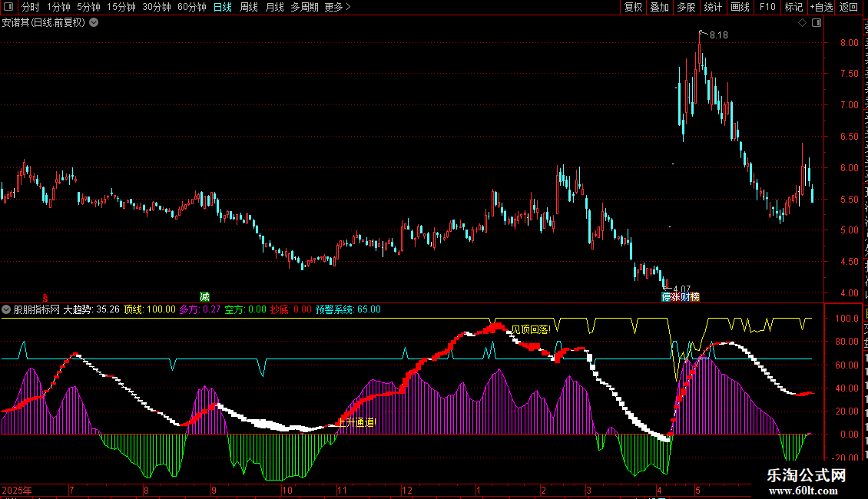Switch to 60分钟 period

click(x=192, y=7)
